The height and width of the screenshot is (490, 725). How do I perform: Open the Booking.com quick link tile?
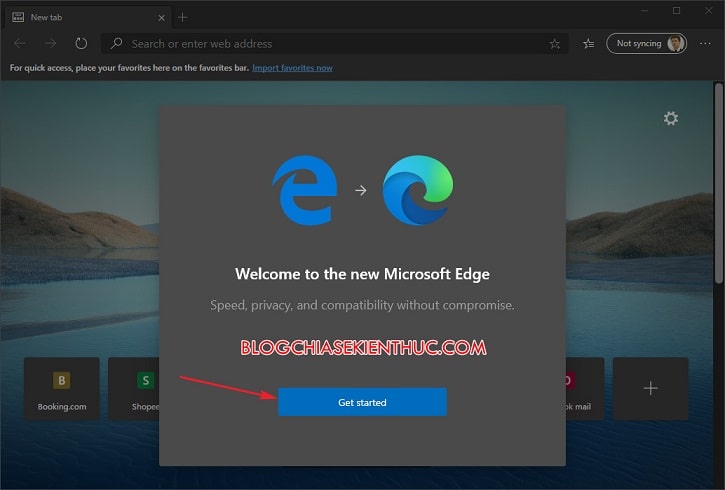click(61, 388)
